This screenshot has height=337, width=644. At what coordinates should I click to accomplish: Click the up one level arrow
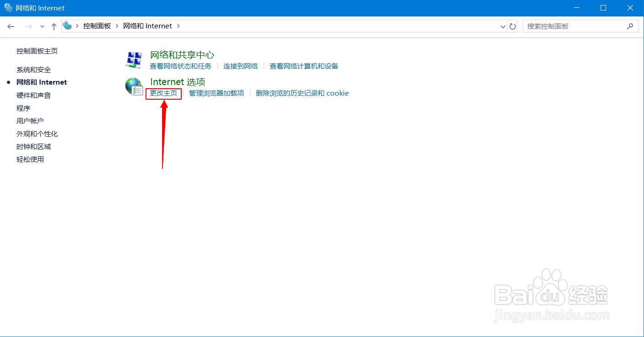pos(54,26)
